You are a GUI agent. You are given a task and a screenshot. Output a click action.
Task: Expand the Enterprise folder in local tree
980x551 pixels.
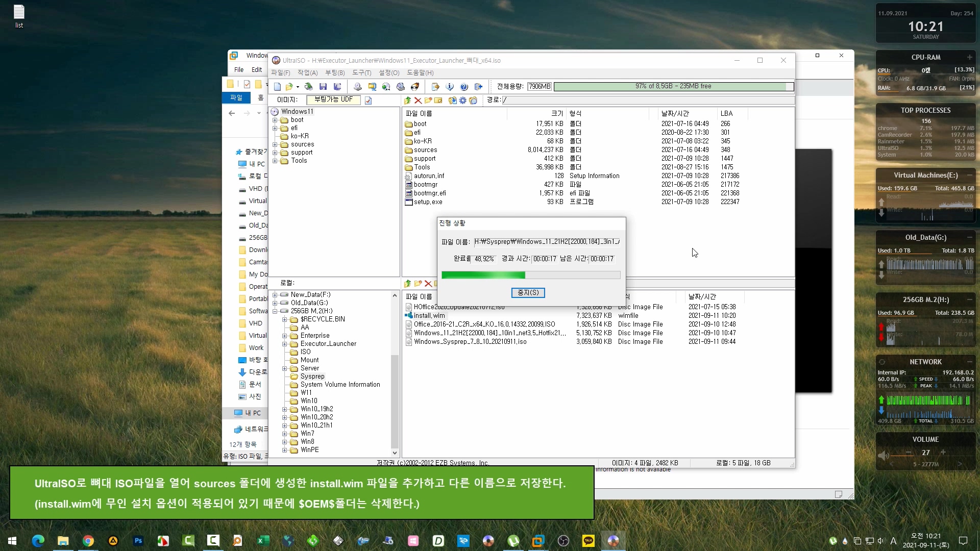pyautogui.click(x=285, y=336)
